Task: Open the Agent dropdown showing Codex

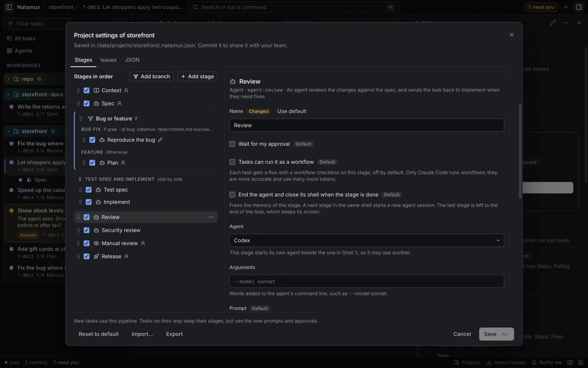Action: click(x=367, y=240)
